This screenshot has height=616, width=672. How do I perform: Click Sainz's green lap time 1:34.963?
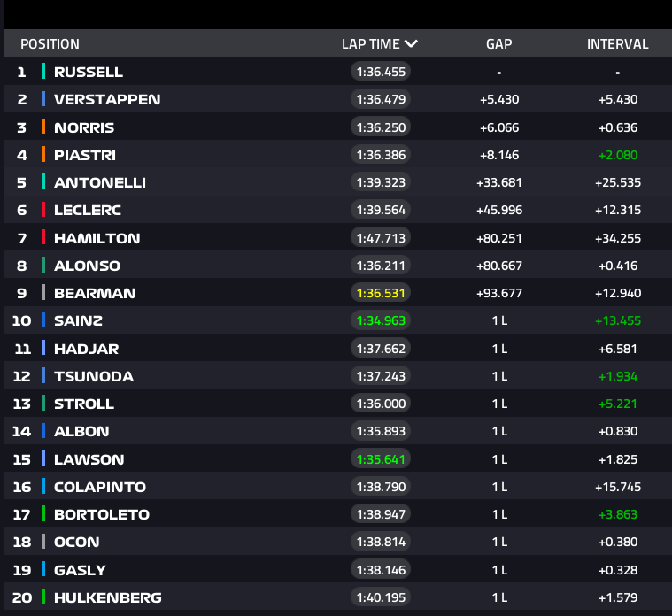pos(381,320)
